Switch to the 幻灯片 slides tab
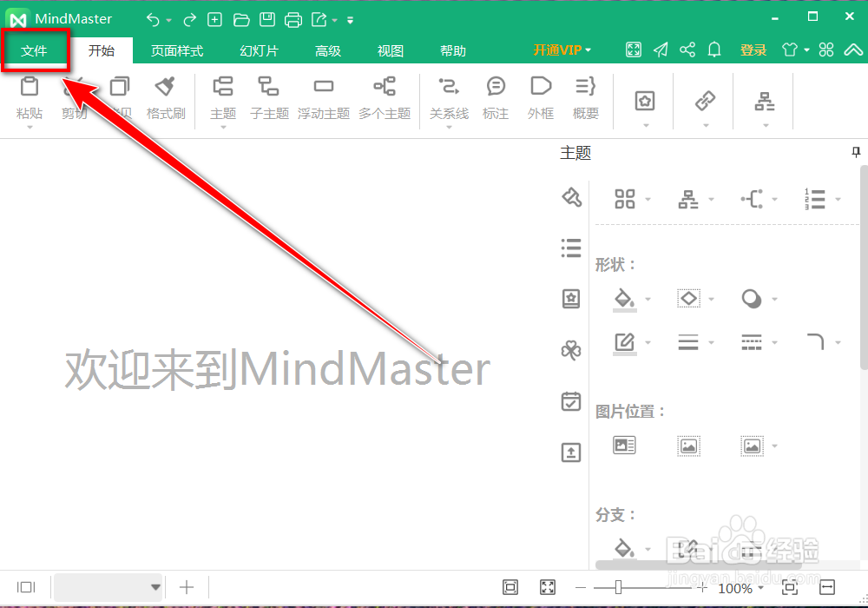 point(258,50)
